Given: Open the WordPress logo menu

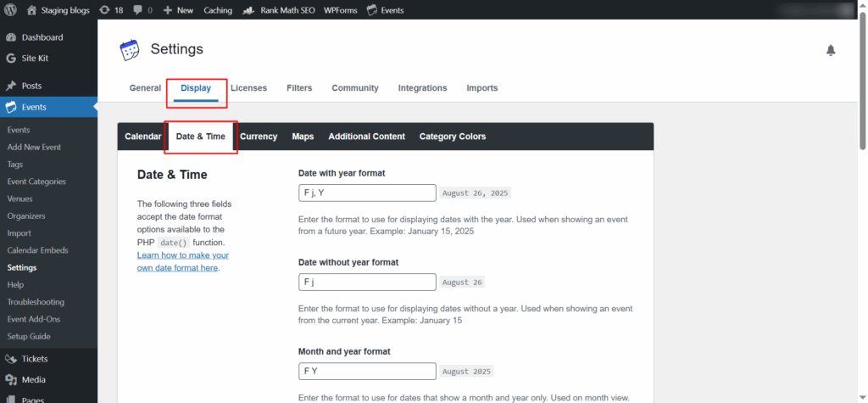Looking at the screenshot, I should coord(10,10).
